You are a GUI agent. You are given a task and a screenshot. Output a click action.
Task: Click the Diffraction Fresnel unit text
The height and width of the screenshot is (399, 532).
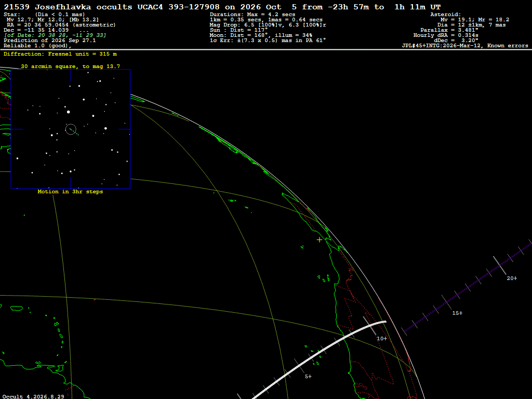[x=60, y=54]
